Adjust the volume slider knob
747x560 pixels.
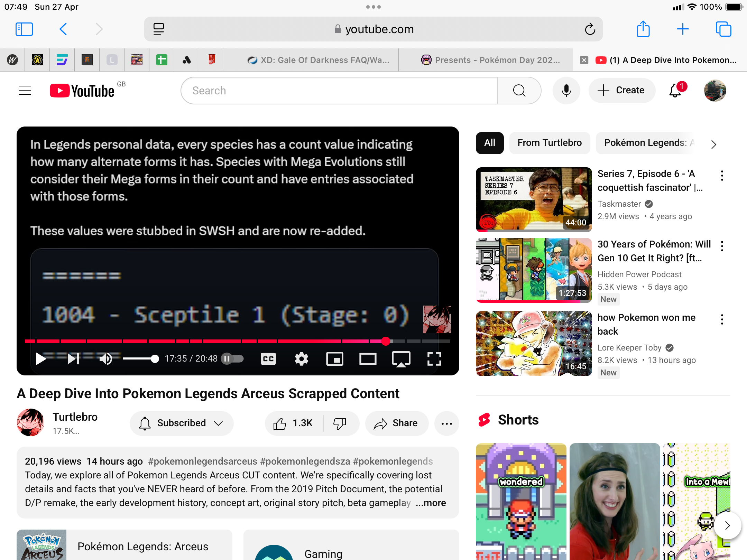[x=155, y=359]
